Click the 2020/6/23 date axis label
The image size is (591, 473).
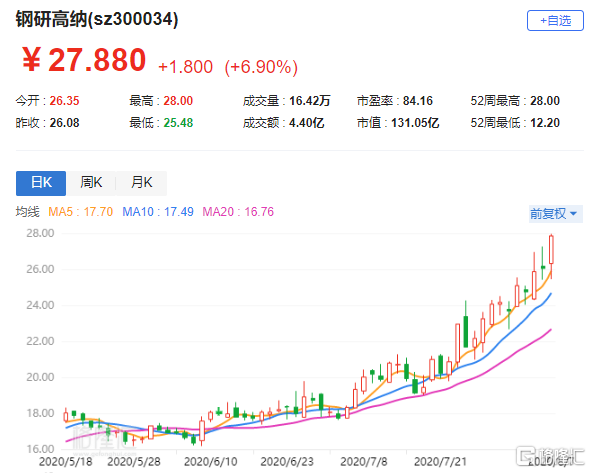click(287, 462)
